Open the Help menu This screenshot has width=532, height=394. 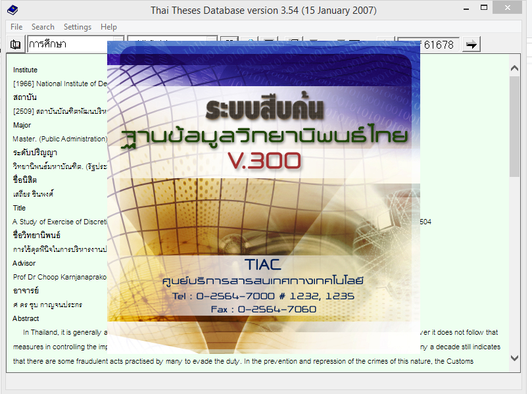109,27
